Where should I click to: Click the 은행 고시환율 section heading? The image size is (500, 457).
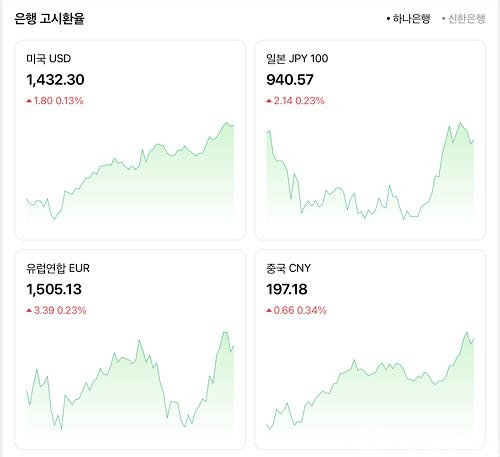click(49, 19)
